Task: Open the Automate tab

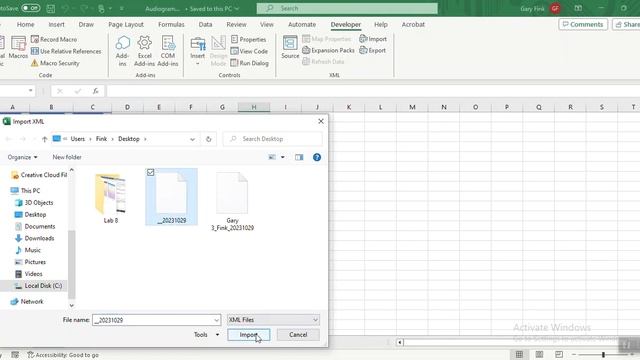Action: (302, 24)
